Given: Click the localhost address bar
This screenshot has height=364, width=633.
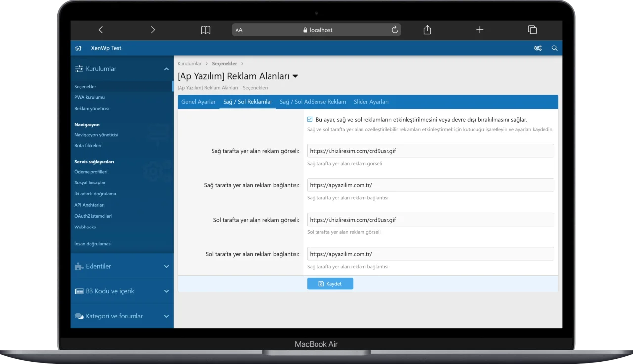Looking at the screenshot, I should click(316, 30).
